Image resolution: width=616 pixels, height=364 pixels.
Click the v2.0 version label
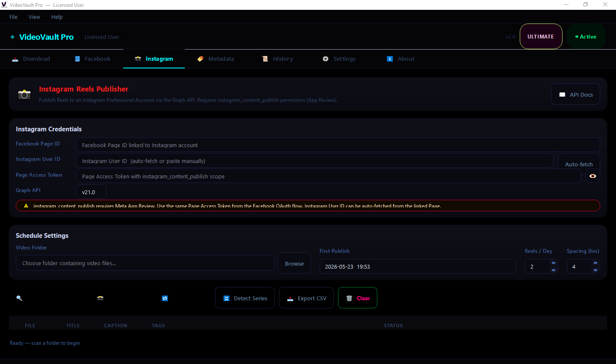tap(510, 37)
